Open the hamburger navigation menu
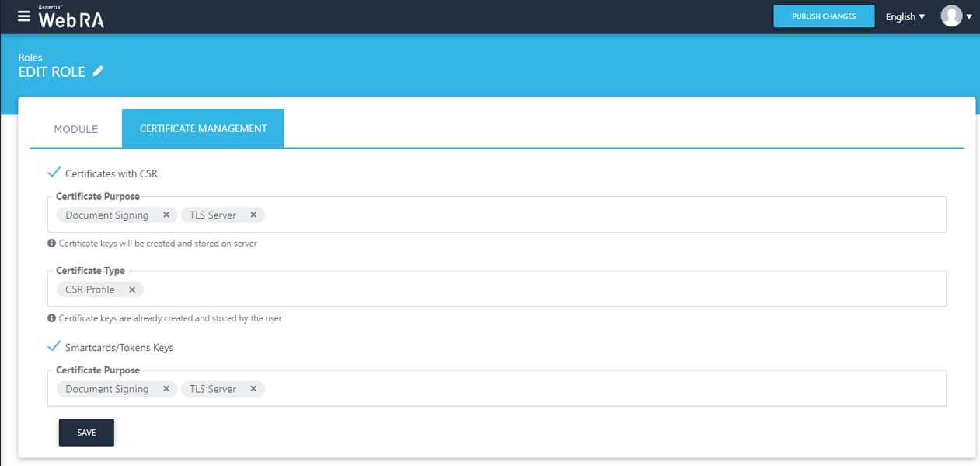980x466 pixels. (x=23, y=16)
